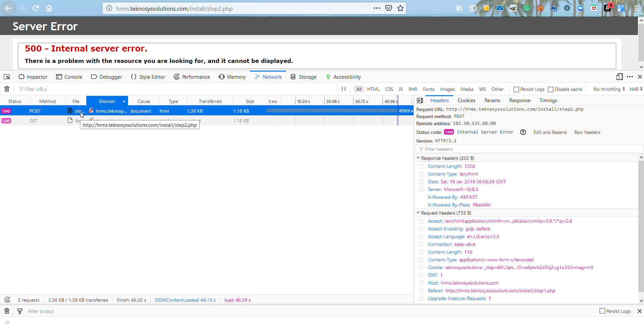Select the POST step2.php request row

[x=207, y=111]
